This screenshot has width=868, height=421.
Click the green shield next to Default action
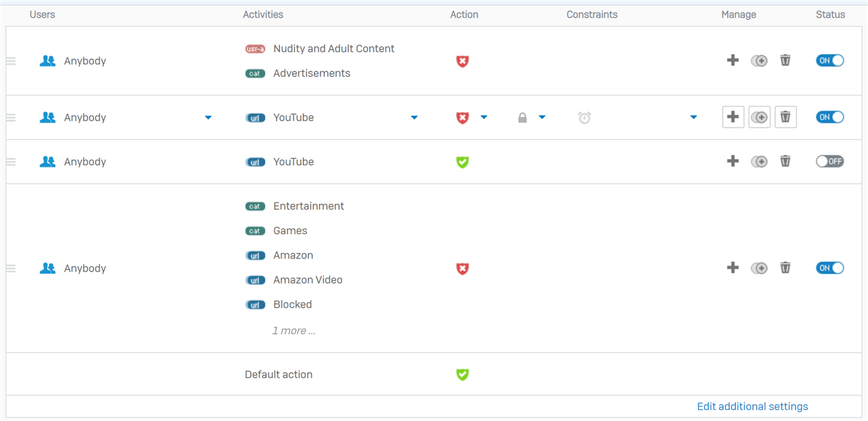(x=462, y=374)
